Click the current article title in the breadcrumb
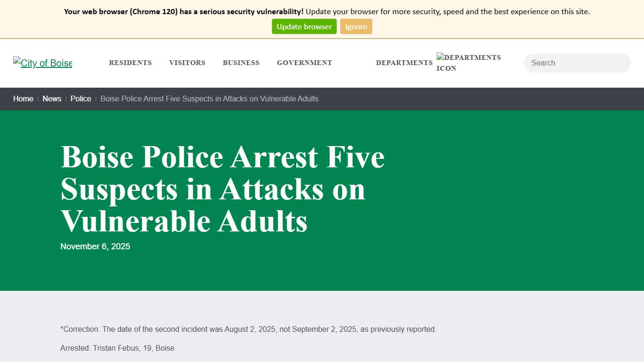Viewport: 644px width, 362px height. click(209, 99)
